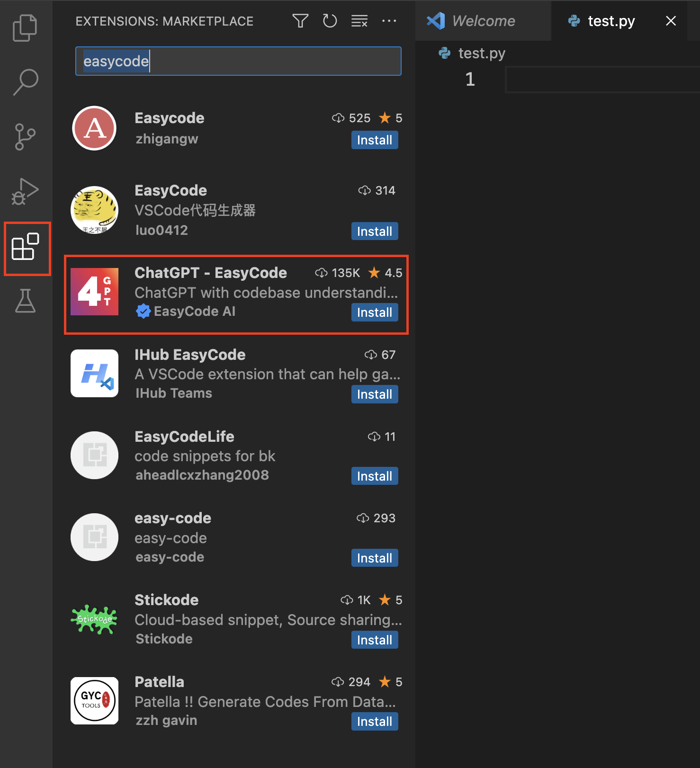Install IHub EasyCode extension
The width and height of the screenshot is (700, 768).
click(375, 394)
